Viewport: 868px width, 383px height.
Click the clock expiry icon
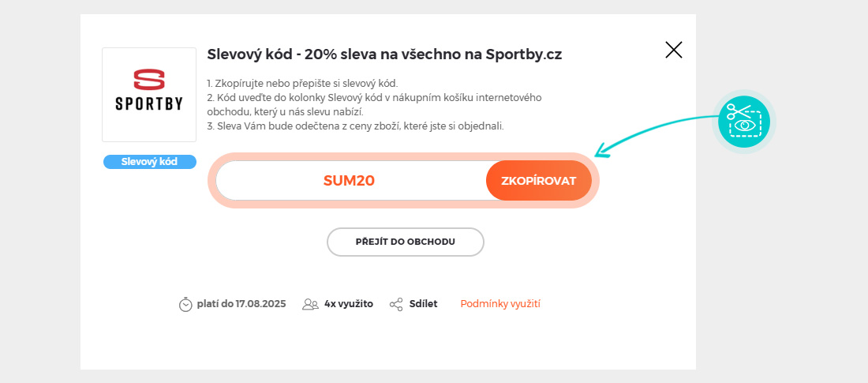pyautogui.click(x=185, y=304)
